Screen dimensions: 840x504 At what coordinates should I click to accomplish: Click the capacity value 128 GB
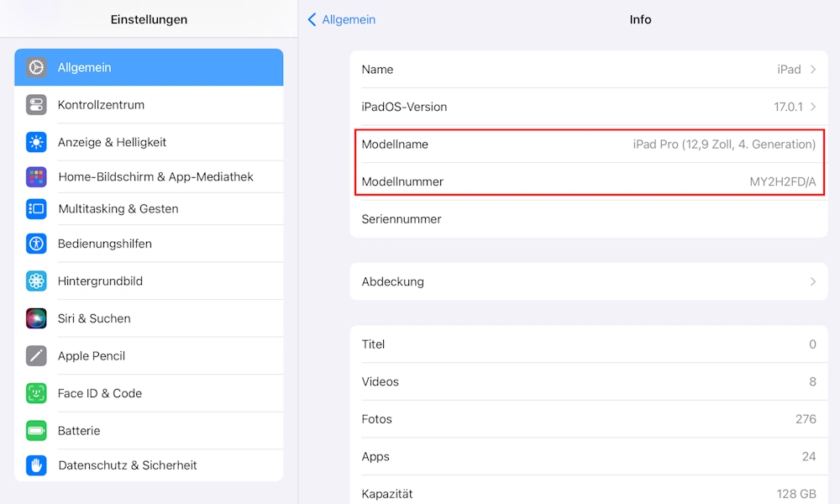point(796,494)
